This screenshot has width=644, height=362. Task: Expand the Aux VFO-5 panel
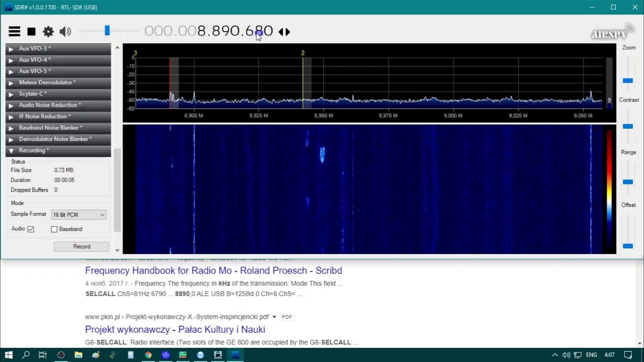(58, 71)
